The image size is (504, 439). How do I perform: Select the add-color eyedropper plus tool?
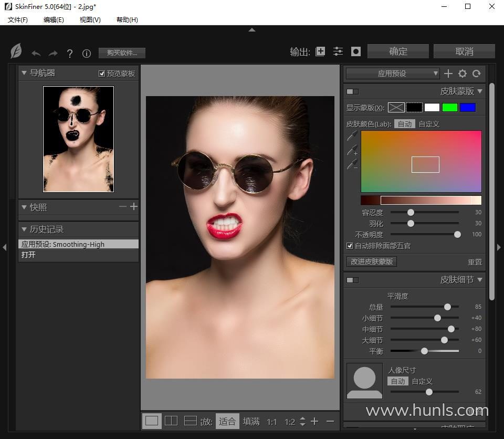352,150
